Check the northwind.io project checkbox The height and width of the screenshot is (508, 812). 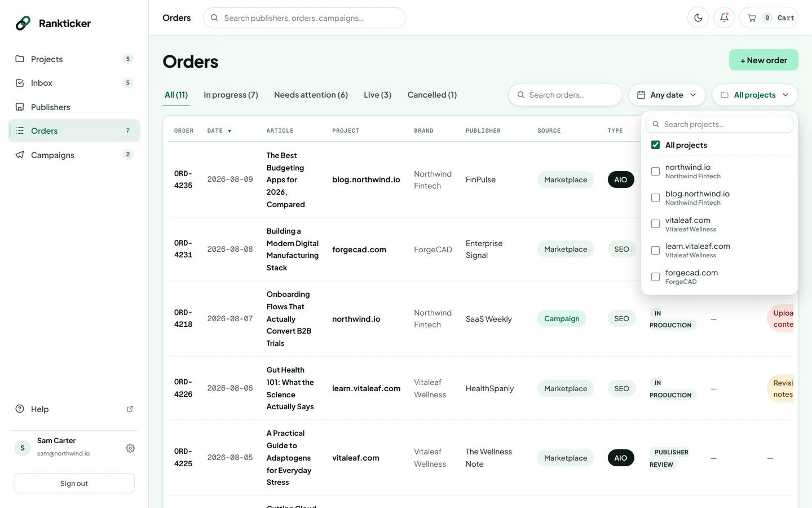(655, 171)
